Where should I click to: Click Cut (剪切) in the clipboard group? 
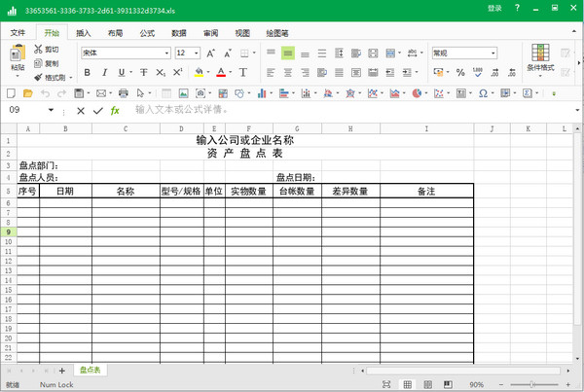tap(47, 49)
